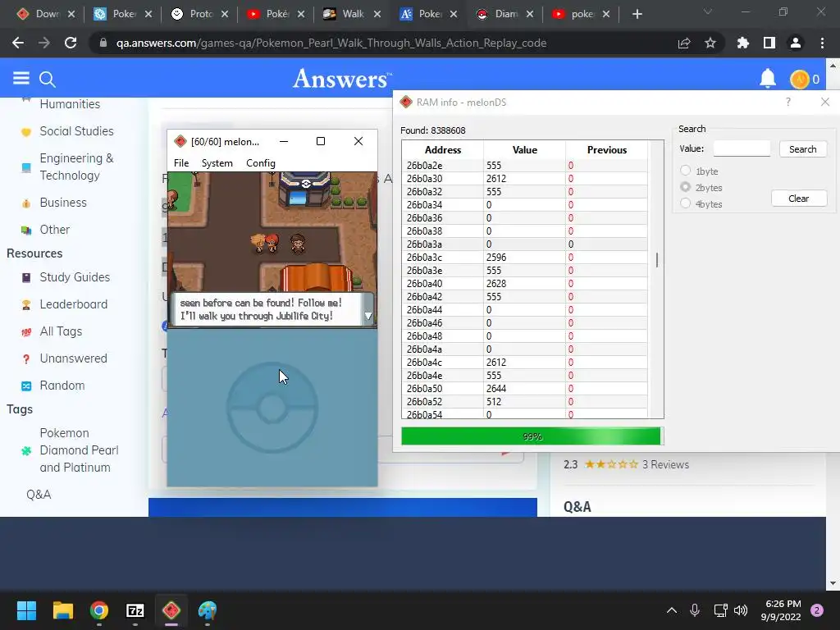Expand the Chrome tab search chevron
The height and width of the screenshot is (630, 840).
[708, 11]
